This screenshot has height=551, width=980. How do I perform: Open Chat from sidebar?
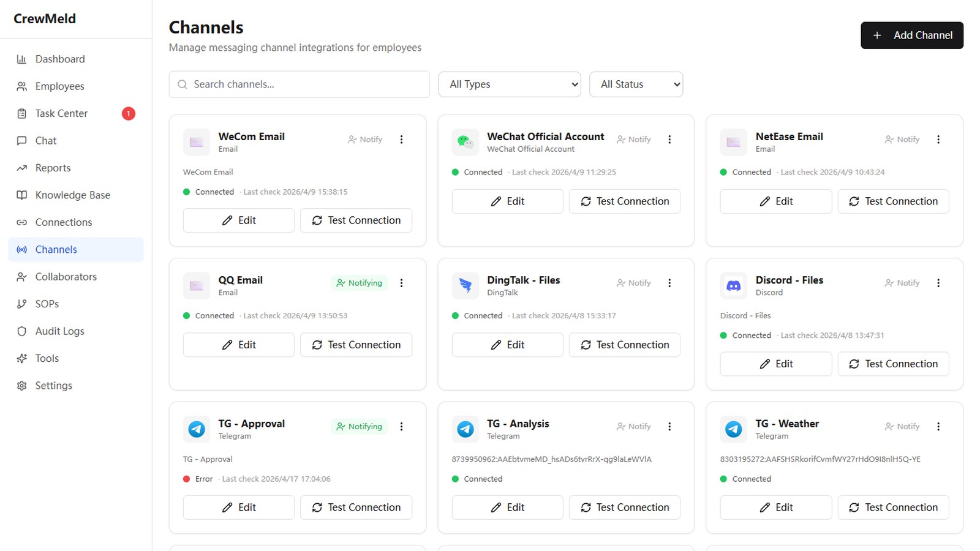76,141
